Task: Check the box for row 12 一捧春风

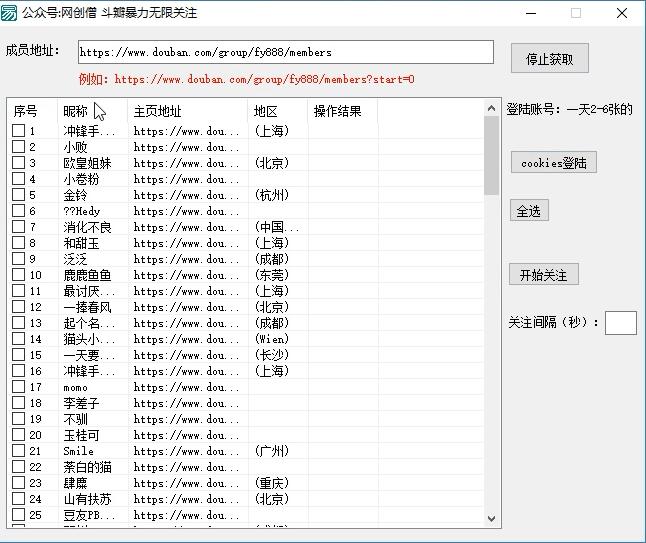Action: coord(18,307)
